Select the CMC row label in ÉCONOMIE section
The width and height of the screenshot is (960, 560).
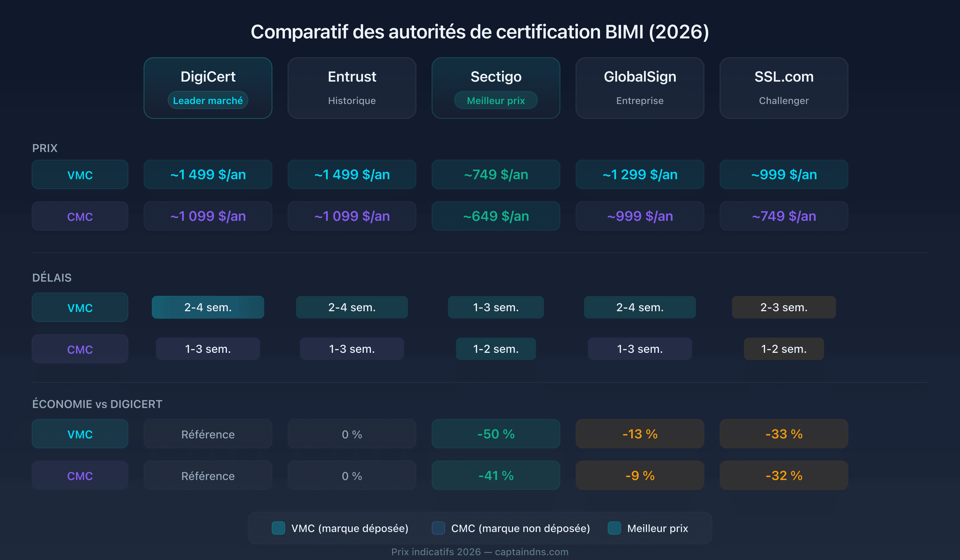(x=80, y=475)
